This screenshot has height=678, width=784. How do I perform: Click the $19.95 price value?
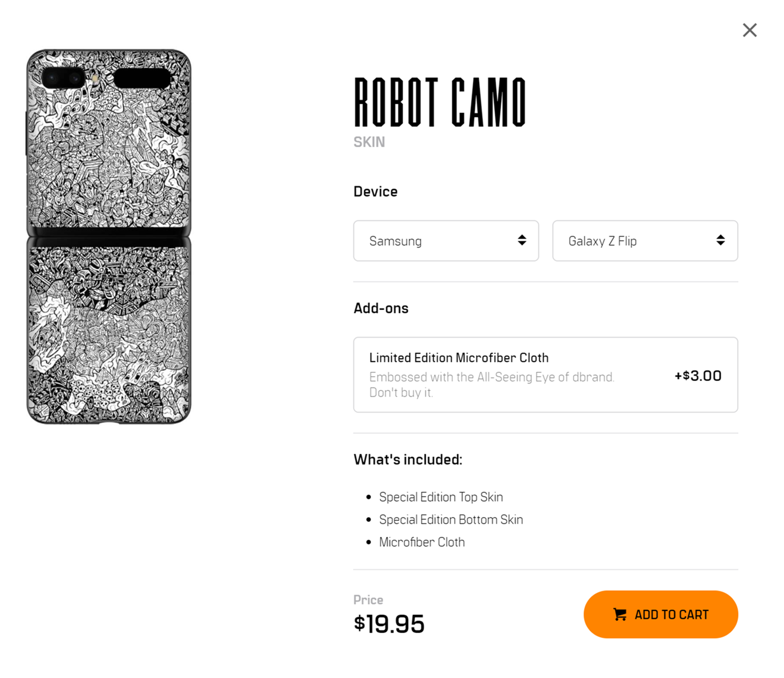coord(389,624)
